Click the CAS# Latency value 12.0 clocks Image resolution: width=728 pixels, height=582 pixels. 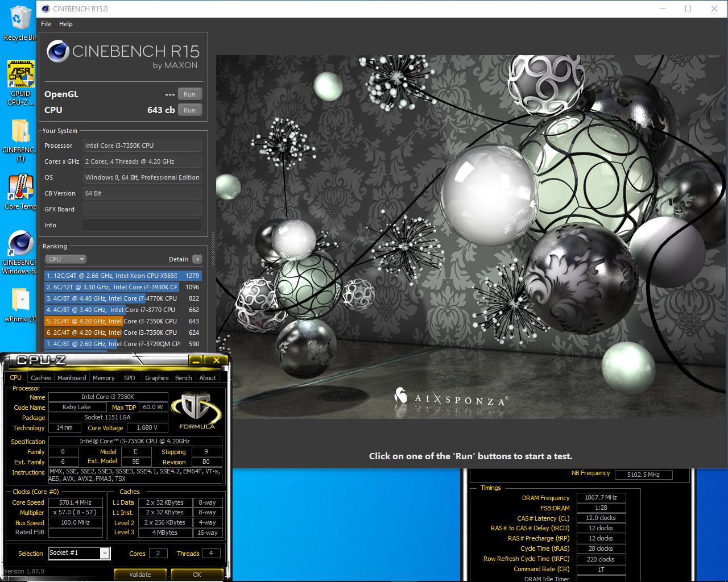(601, 518)
